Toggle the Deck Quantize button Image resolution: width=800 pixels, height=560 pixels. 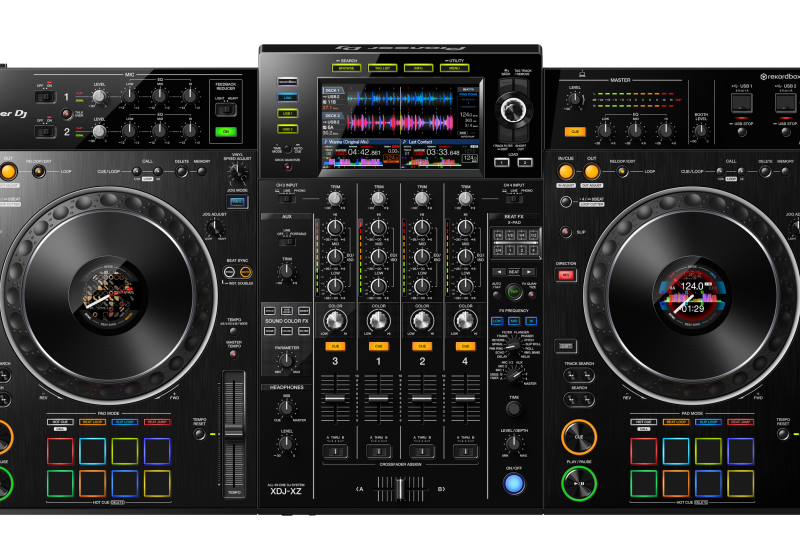288,166
